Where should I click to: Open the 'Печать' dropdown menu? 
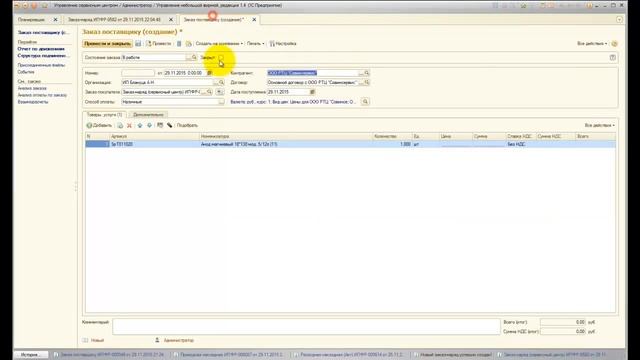[x=256, y=44]
